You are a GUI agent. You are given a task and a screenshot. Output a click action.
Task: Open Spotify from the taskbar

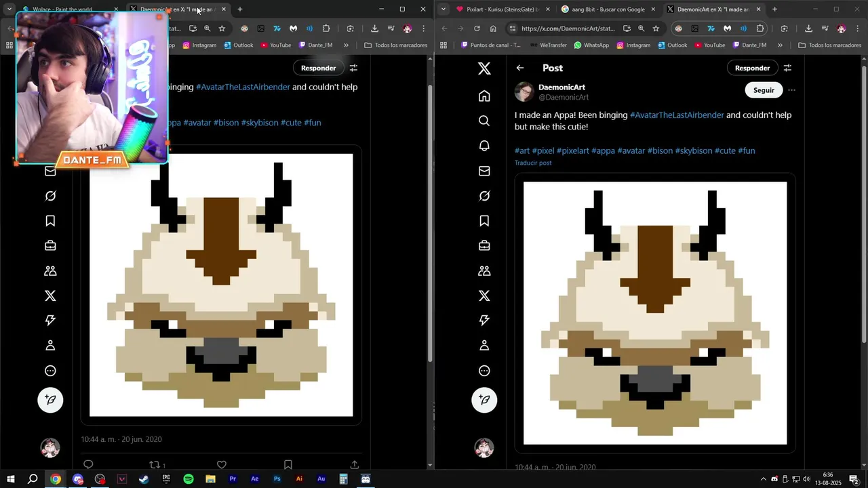coord(189,479)
